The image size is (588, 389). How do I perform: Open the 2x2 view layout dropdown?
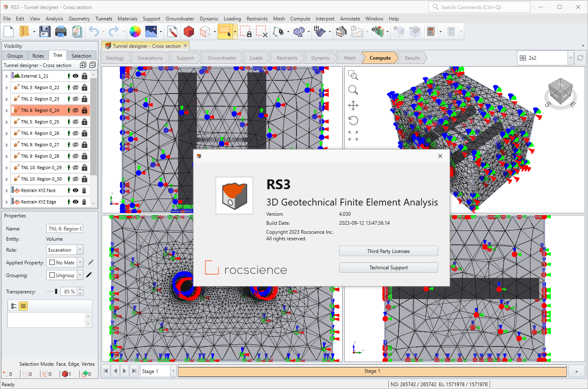[x=570, y=58]
